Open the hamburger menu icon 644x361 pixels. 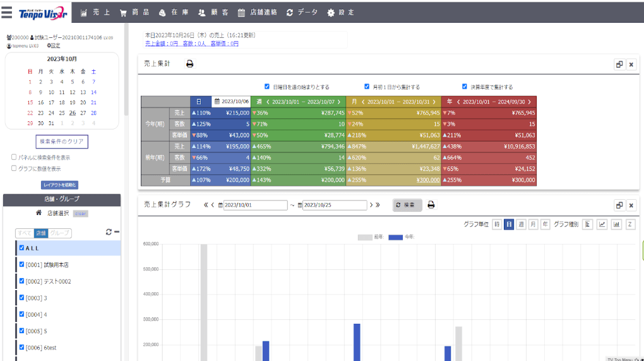point(7,12)
